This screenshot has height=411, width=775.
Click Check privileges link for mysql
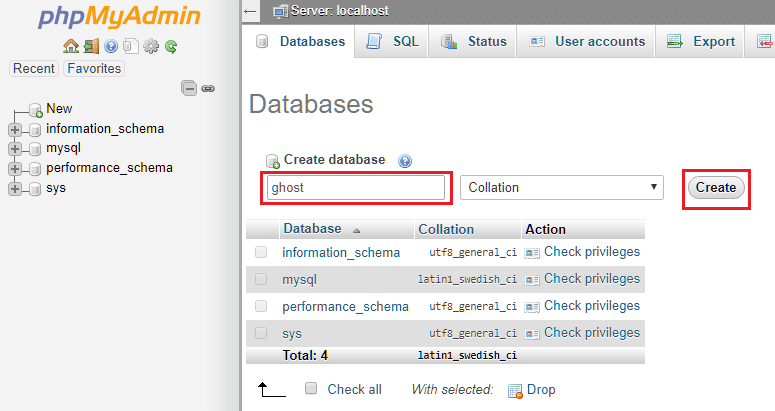tap(592, 279)
